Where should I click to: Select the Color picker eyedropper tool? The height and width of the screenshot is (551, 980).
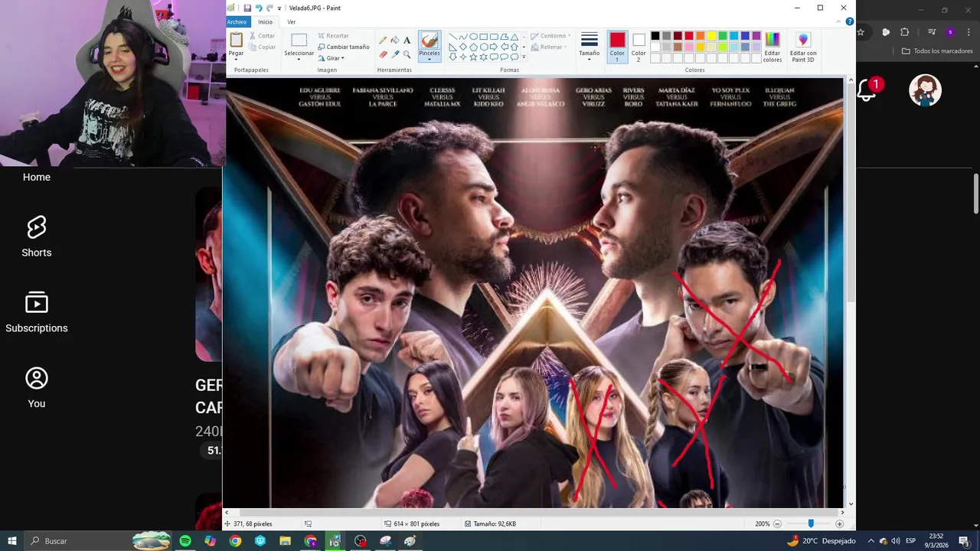(x=395, y=54)
